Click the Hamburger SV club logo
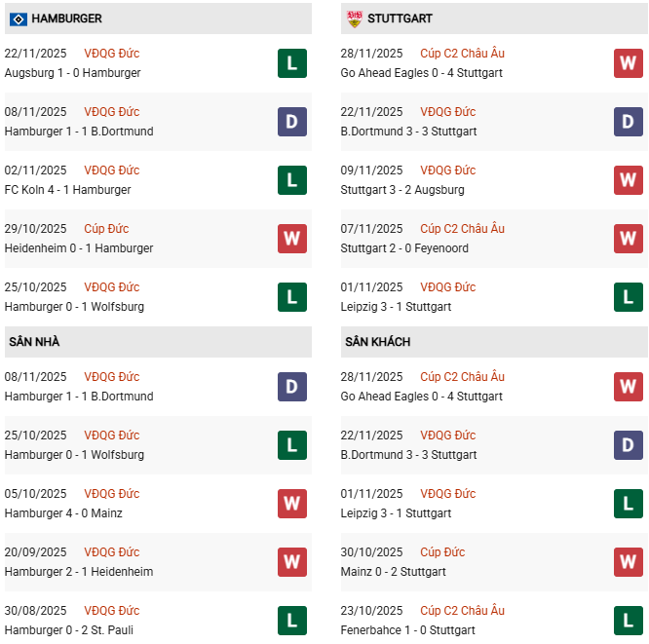The width and height of the screenshot is (649, 644). (17, 19)
